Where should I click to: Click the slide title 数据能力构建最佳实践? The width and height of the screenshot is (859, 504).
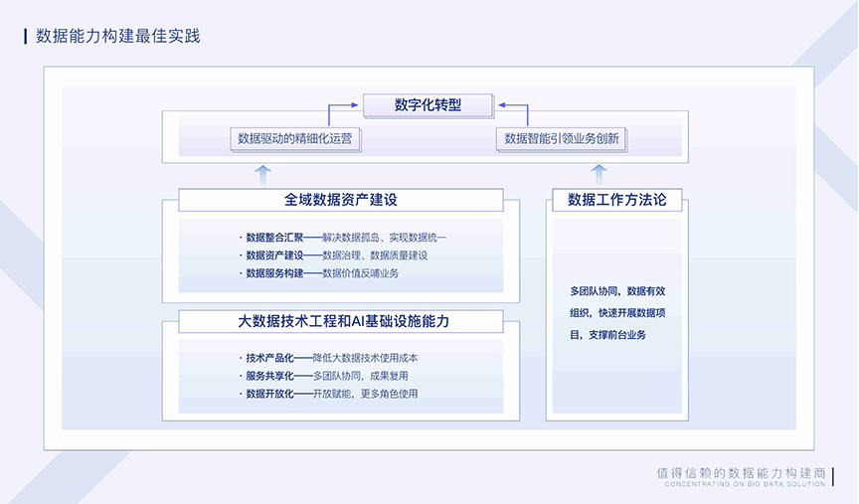(117, 37)
